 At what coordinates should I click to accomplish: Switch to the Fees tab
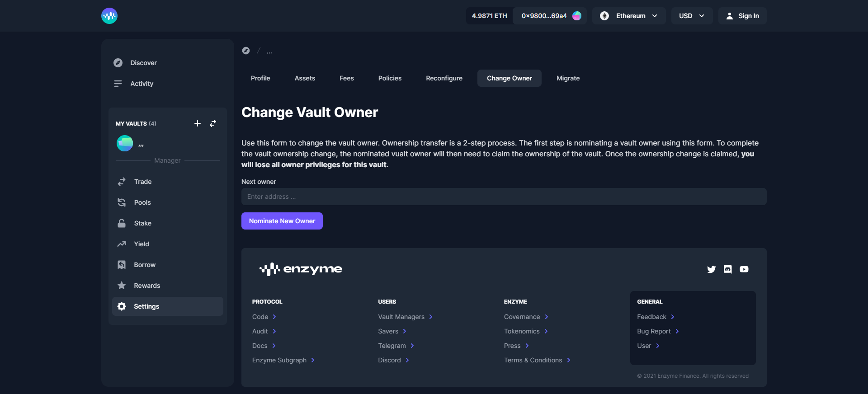pos(347,78)
